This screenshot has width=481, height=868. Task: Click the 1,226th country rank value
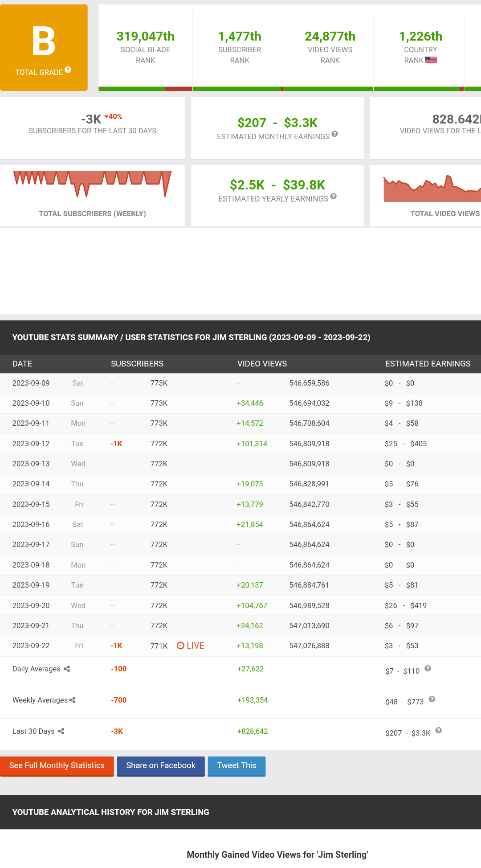(420, 36)
